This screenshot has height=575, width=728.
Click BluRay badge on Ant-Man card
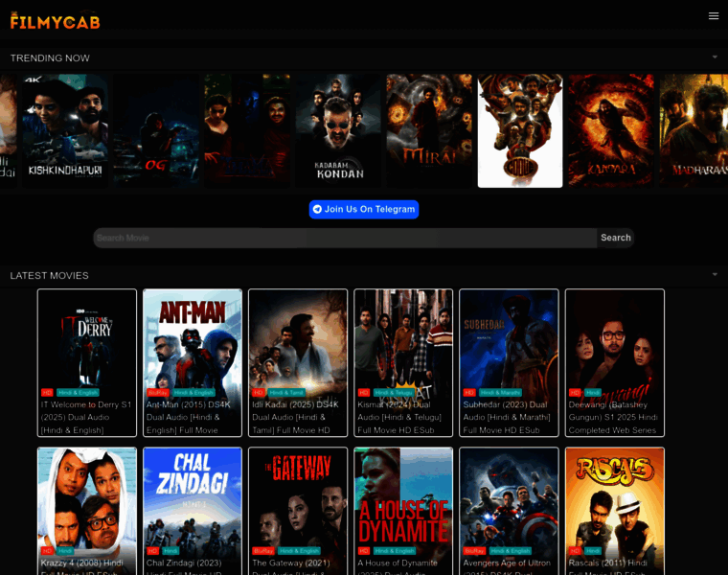[x=157, y=393]
